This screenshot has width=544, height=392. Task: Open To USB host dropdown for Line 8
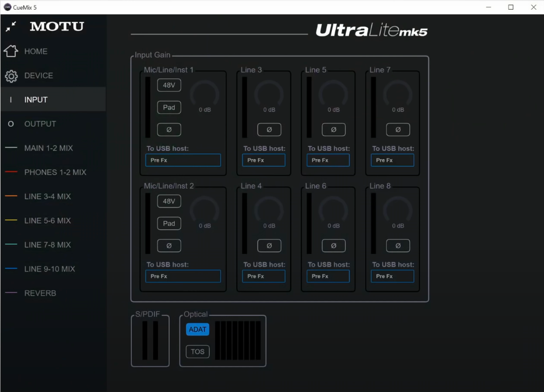pos(393,276)
